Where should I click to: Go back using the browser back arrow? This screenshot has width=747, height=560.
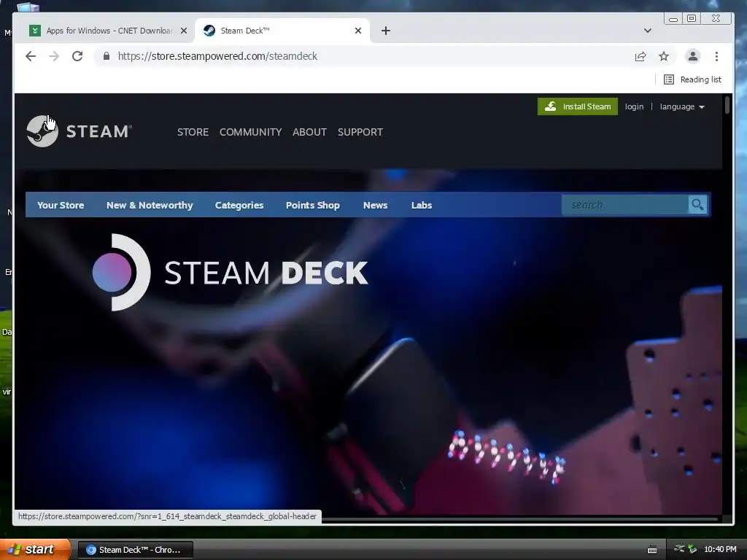tap(31, 56)
